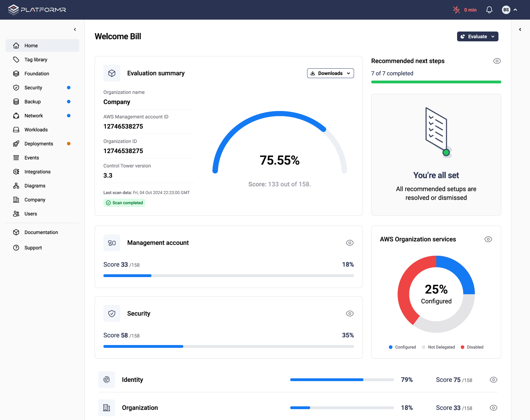Click the Support link in sidebar

(33, 248)
